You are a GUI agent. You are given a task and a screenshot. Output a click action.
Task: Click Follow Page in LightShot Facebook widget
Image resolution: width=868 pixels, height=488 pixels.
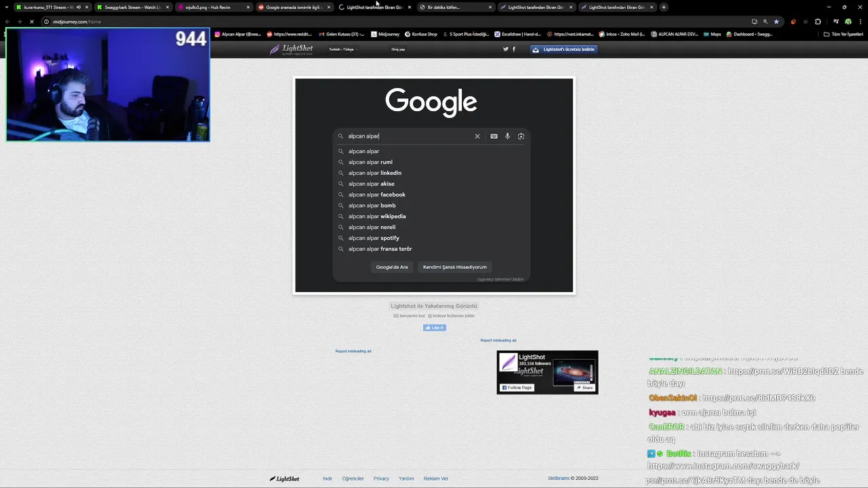(x=517, y=388)
